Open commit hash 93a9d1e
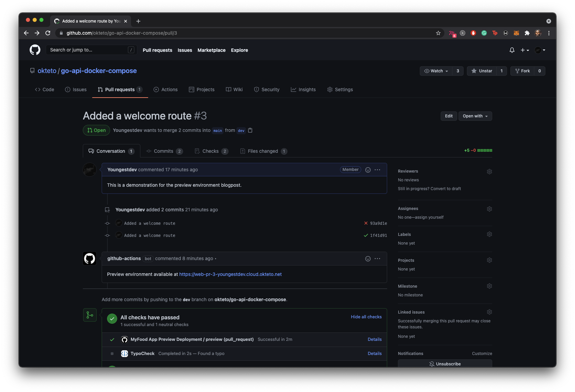 click(378, 223)
